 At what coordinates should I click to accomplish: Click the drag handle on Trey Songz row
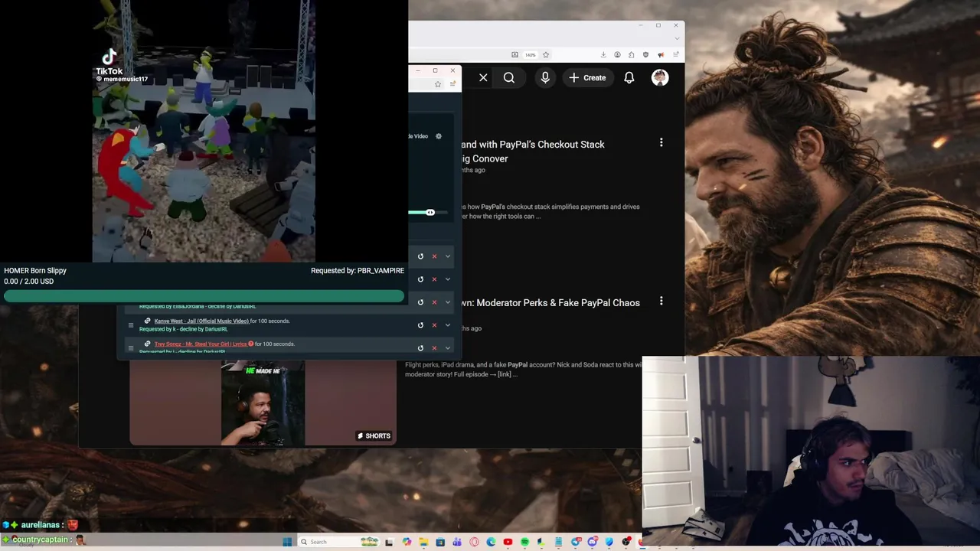[131, 348]
